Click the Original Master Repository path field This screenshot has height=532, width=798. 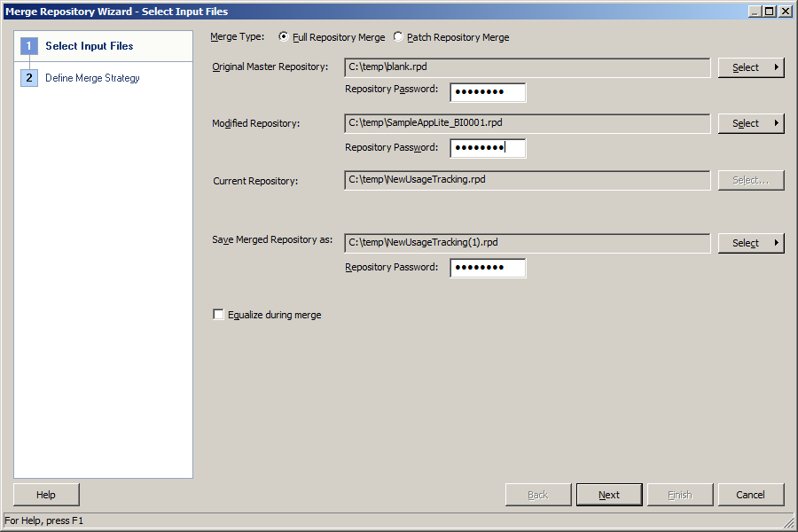pos(528,67)
